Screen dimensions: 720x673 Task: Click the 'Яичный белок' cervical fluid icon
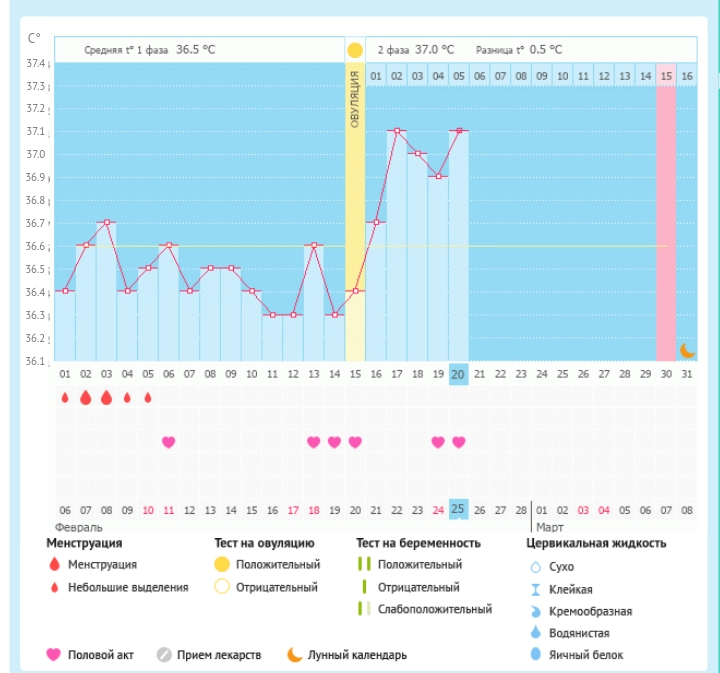[533, 655]
